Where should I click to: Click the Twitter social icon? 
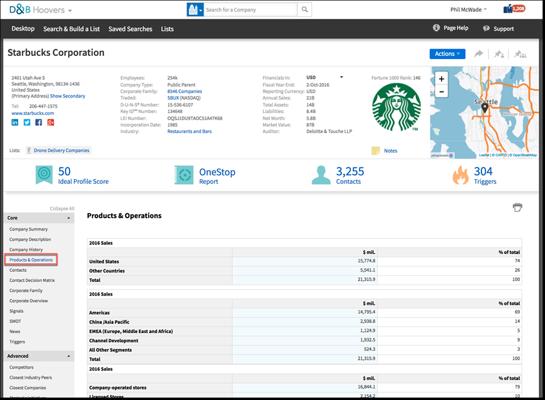click(x=27, y=122)
